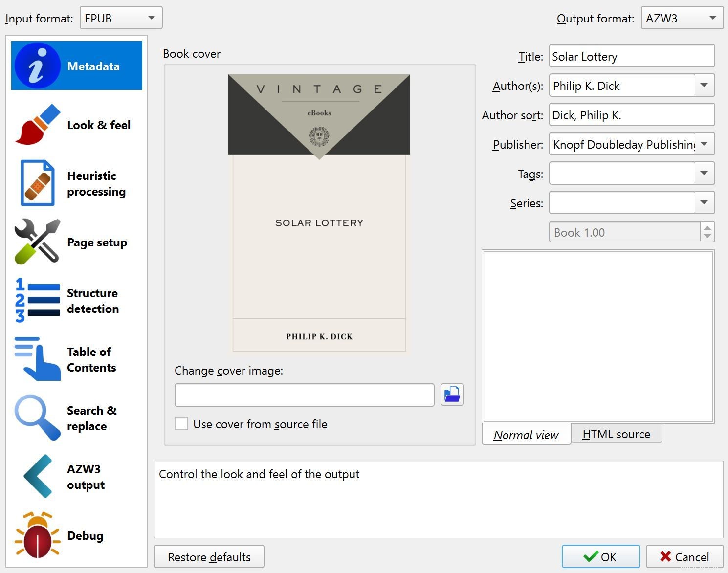Image resolution: width=728 pixels, height=573 pixels.
Task: Click the Author(s) text field
Action: [x=622, y=86]
